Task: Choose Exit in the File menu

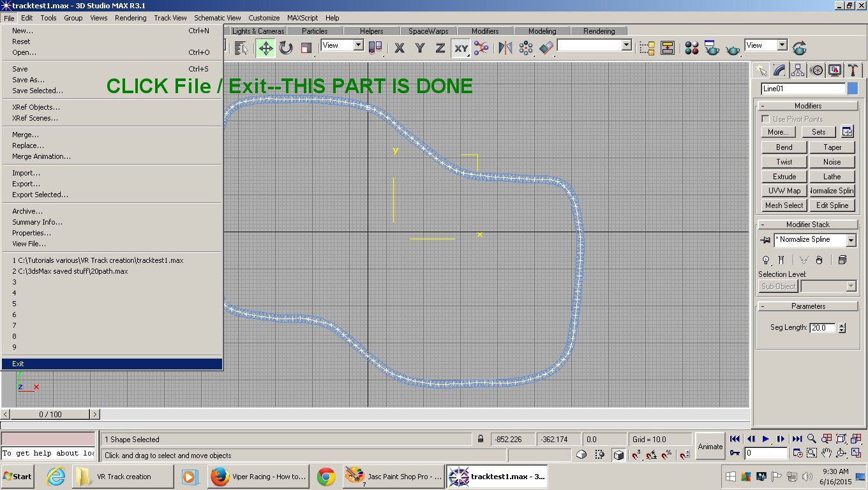Action: click(112, 364)
